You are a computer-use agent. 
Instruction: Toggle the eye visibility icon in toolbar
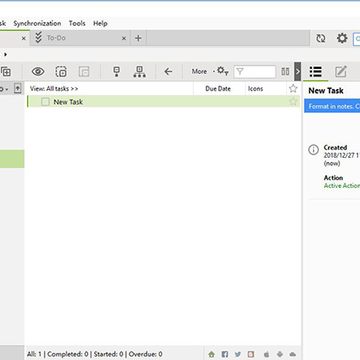[38, 71]
